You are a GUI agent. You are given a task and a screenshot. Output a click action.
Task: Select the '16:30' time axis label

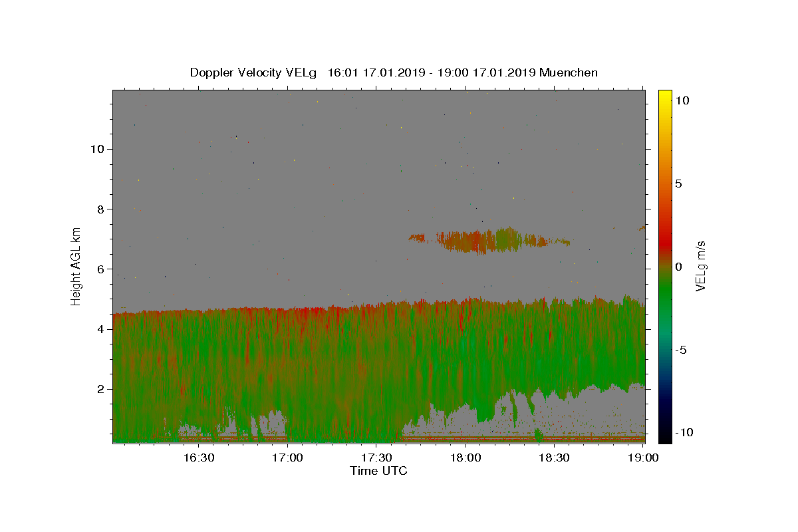[199, 458]
